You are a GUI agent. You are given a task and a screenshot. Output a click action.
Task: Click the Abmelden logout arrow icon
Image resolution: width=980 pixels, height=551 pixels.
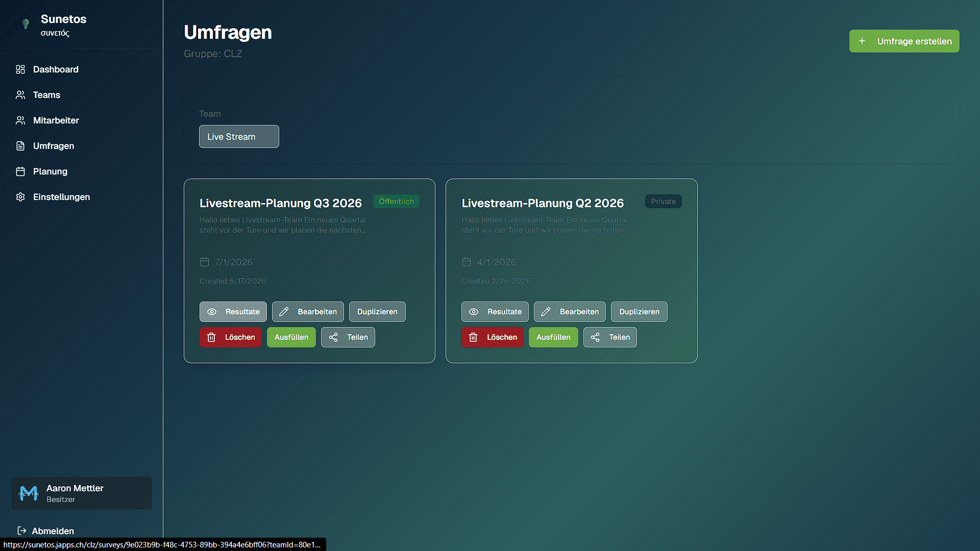tap(21, 531)
